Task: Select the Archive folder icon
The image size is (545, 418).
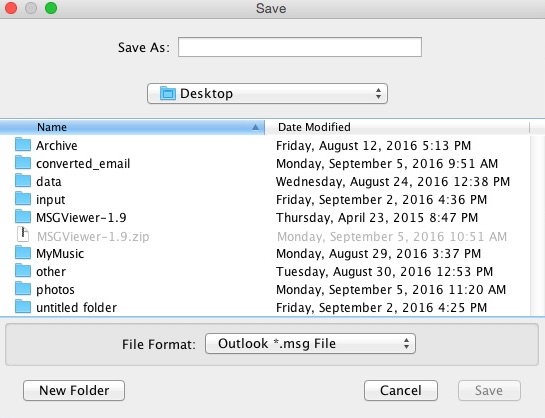Action: pos(23,145)
